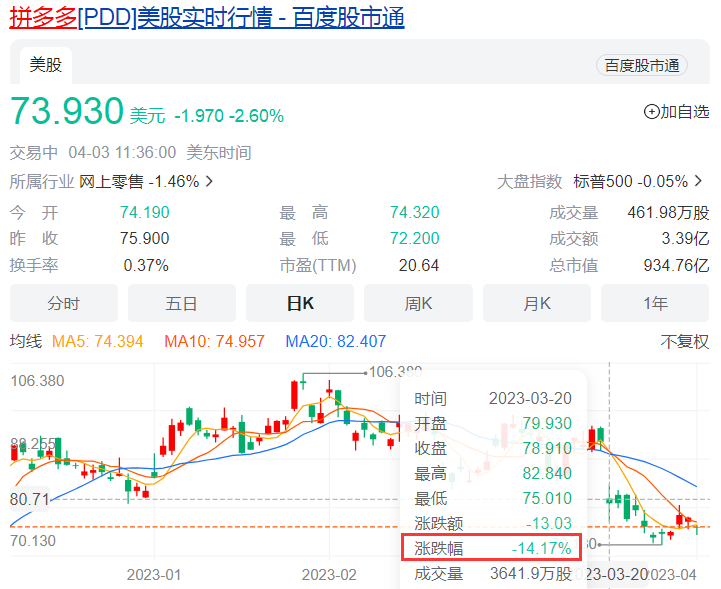Click tooltip 成交量 value 3641.9万股
Image resolution: width=721 pixels, height=589 pixels.
point(531,573)
